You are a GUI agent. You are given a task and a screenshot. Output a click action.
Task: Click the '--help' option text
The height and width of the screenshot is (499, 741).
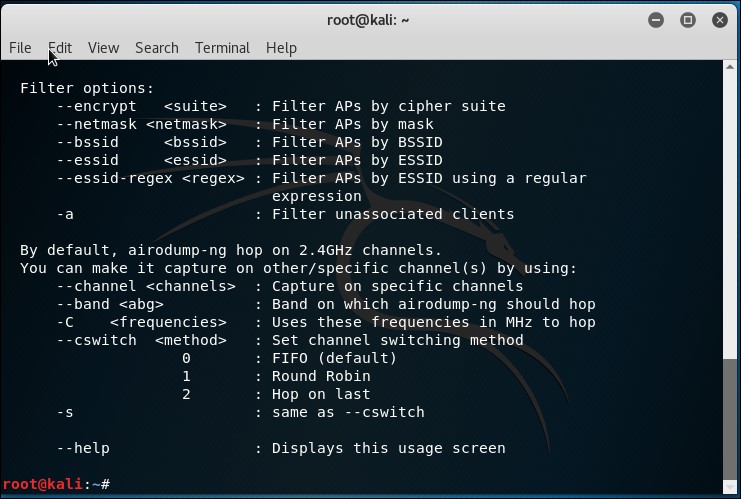(83, 448)
